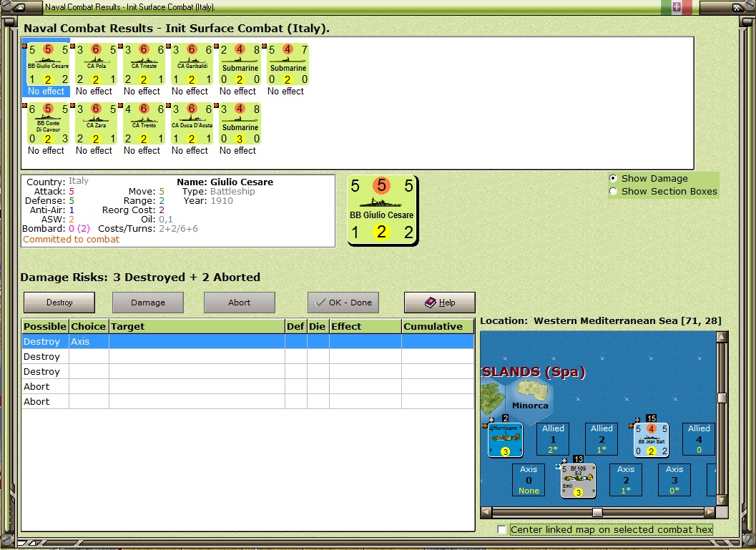Select the CA Garibaldi cruiser counter

tap(192, 64)
